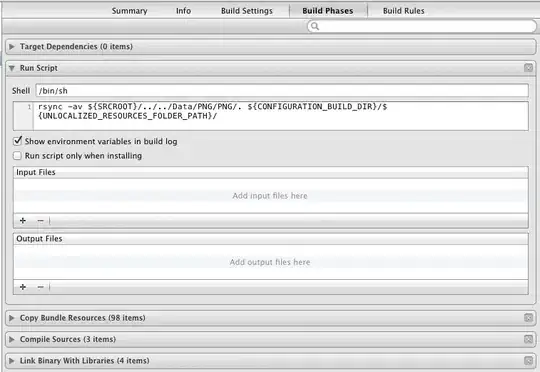Add an input file with plus button
Screen dimensions: 540x372
click(x=23, y=220)
